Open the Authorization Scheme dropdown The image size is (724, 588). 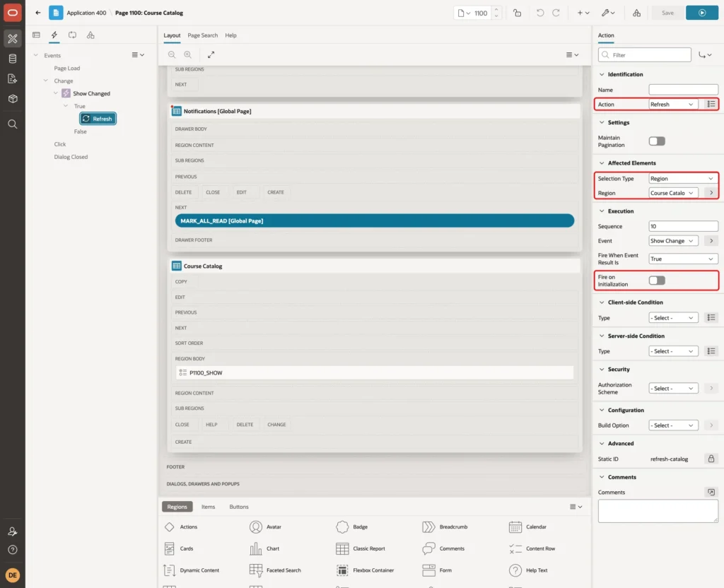[x=673, y=389]
